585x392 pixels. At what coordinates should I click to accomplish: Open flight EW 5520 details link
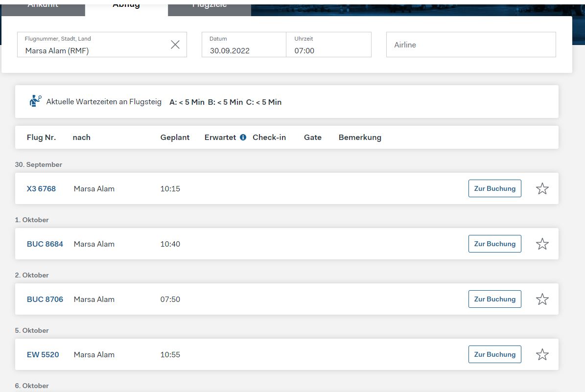[x=43, y=355]
